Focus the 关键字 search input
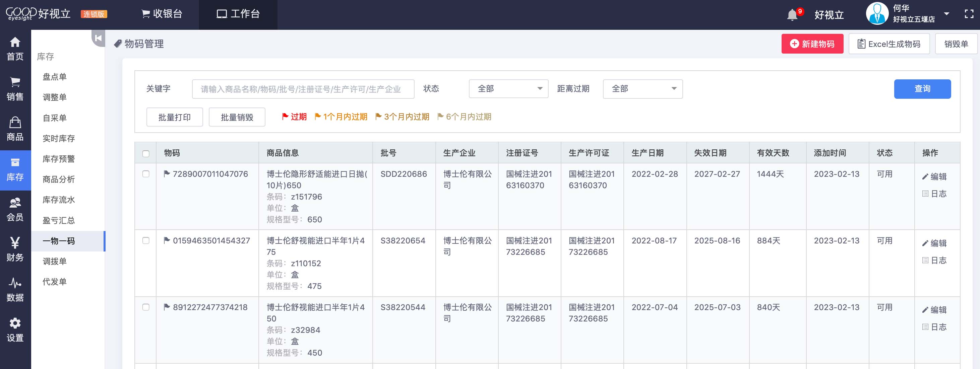The height and width of the screenshot is (369, 980). 303,89
